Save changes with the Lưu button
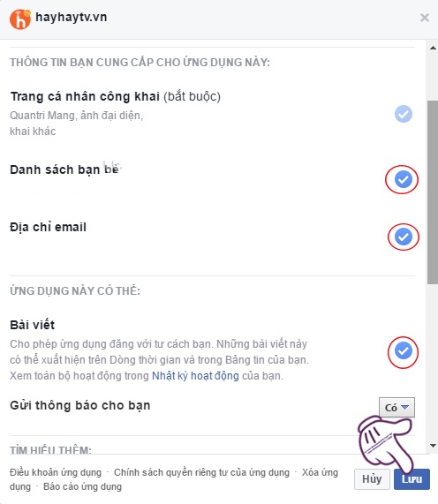 (x=412, y=479)
